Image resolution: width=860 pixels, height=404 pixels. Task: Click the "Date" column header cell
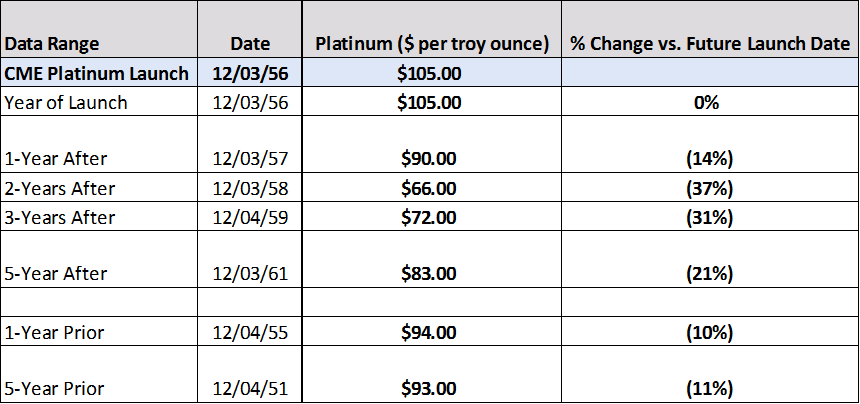click(x=250, y=44)
